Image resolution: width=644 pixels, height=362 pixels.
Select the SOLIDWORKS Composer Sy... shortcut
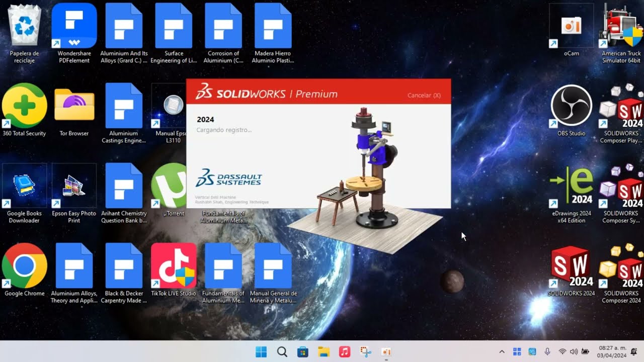pyautogui.click(x=621, y=194)
